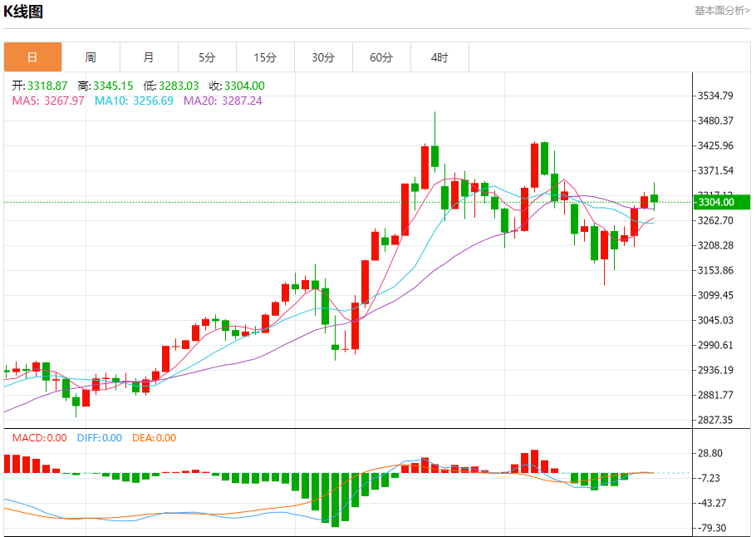Select the 日 daily chart tab
The height and width of the screenshot is (537, 756).
point(32,57)
